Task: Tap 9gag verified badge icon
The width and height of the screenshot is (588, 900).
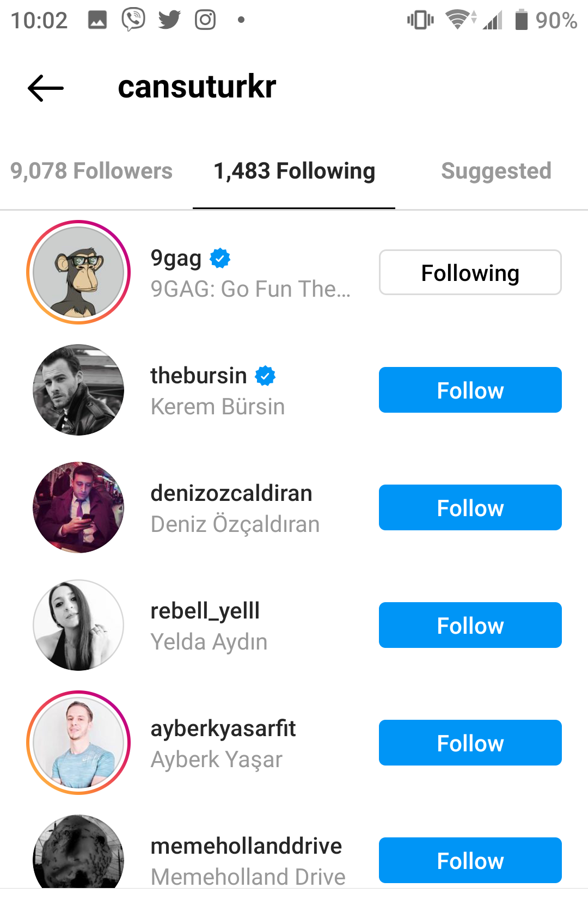Action: (x=220, y=258)
